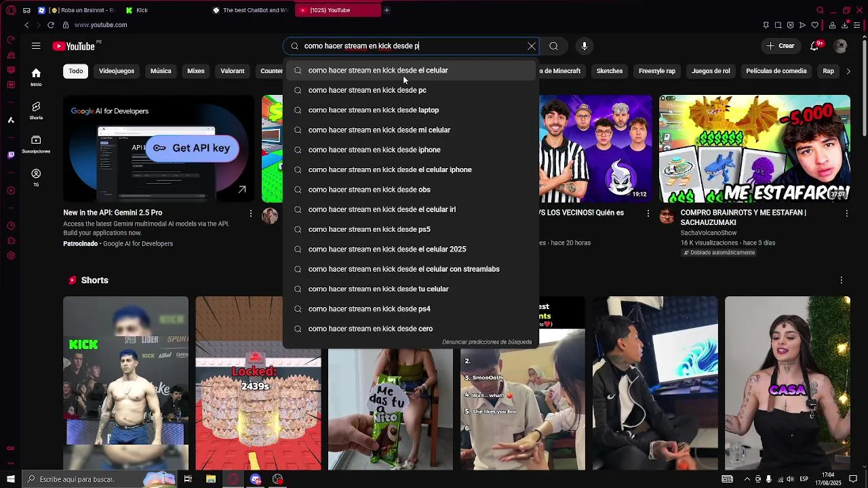Viewport: 868px width, 488px height.
Task: Reload the page with the refresh icon
Action: tap(51, 25)
